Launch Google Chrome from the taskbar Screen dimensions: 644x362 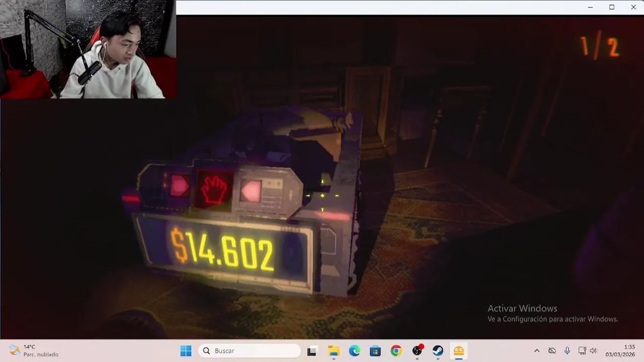[396, 351]
